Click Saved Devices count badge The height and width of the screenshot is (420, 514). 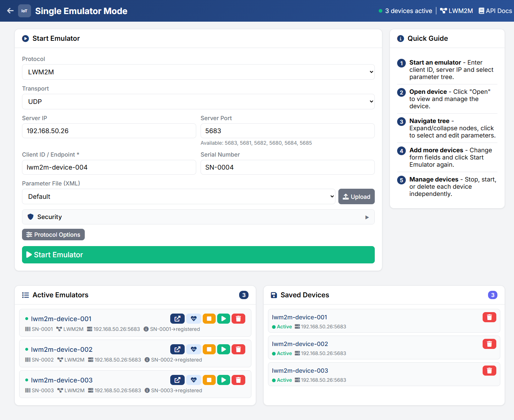click(x=493, y=295)
